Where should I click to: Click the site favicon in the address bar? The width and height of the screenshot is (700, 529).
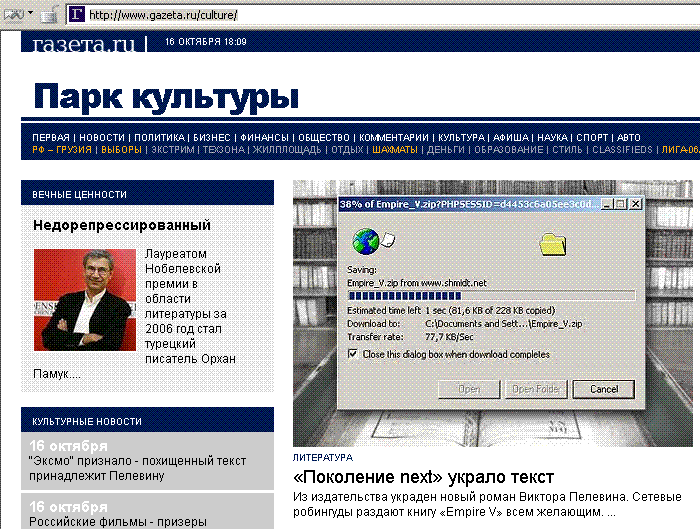tap(77, 15)
